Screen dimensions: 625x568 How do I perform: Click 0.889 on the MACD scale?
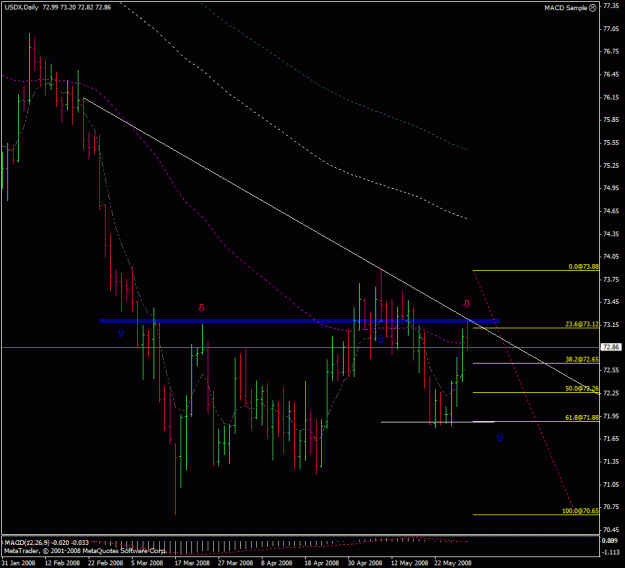pos(610,540)
